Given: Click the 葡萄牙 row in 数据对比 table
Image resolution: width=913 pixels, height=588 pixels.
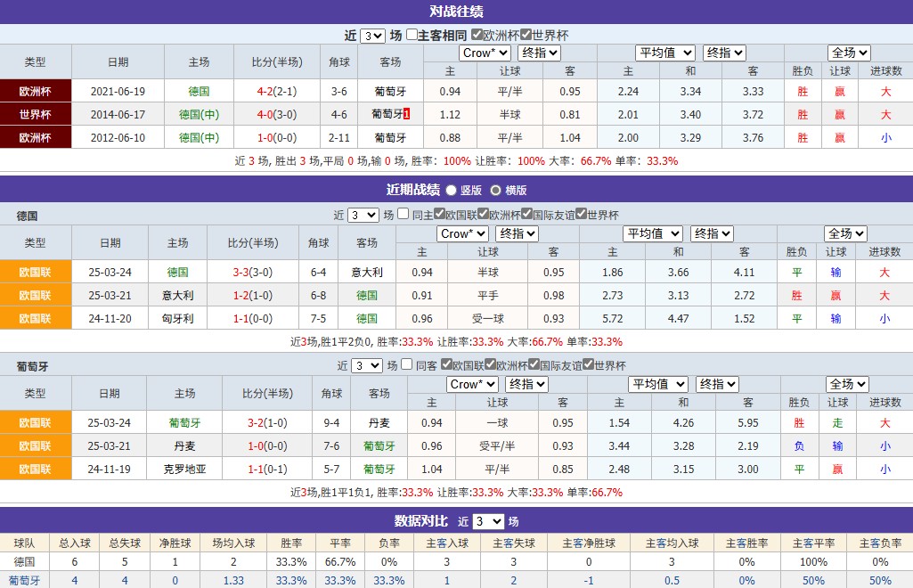Looking at the screenshot, I should click(x=24, y=580).
